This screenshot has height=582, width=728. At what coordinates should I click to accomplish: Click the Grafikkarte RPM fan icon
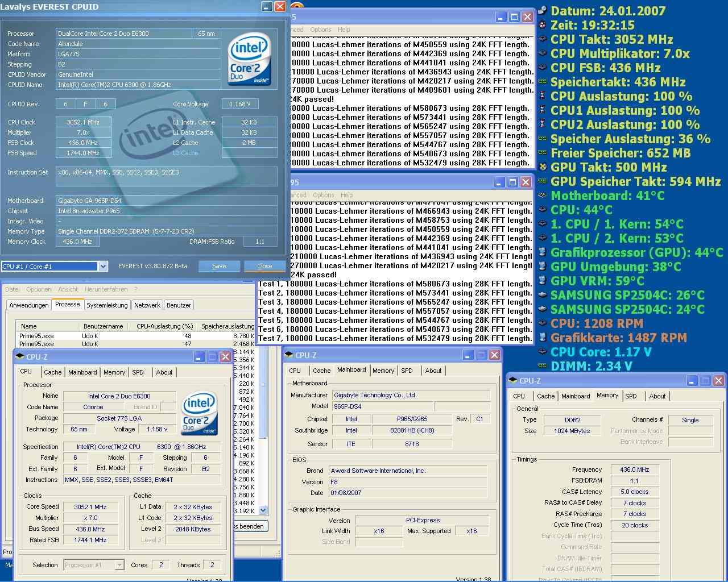[x=543, y=337]
